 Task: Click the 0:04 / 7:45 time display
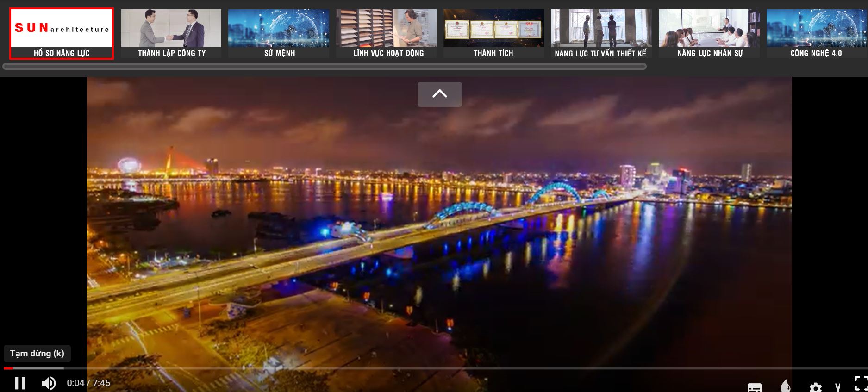click(x=88, y=383)
